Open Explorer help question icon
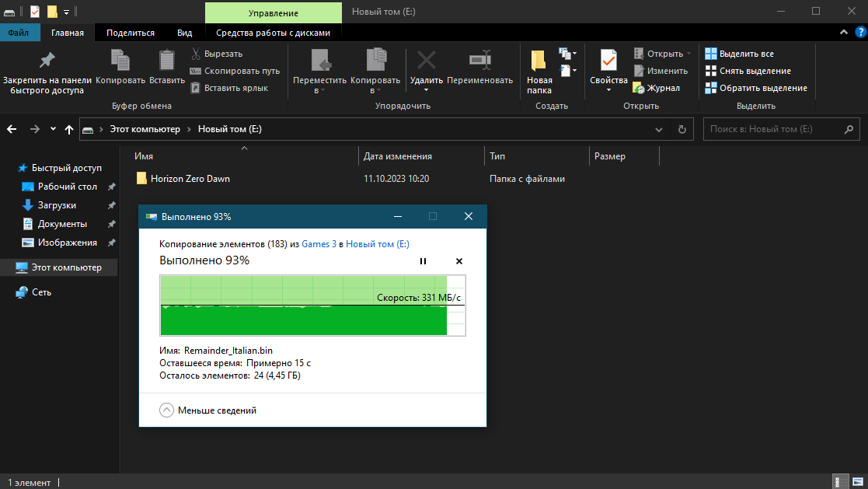Image resolution: width=868 pixels, height=489 pixels. (861, 32)
